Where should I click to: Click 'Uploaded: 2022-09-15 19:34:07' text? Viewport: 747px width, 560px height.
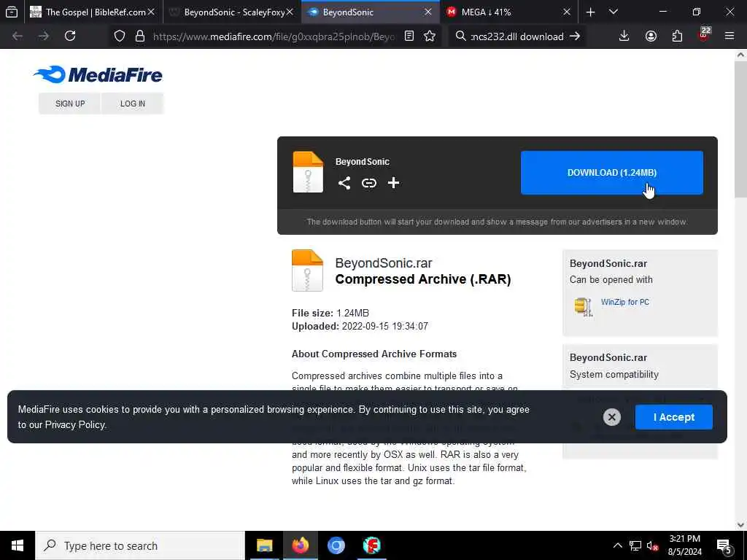(360, 326)
